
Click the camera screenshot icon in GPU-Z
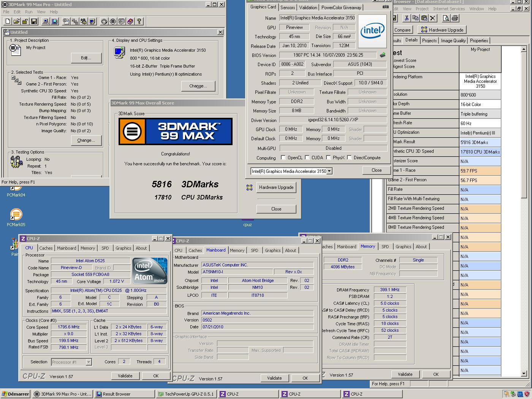point(385,6)
